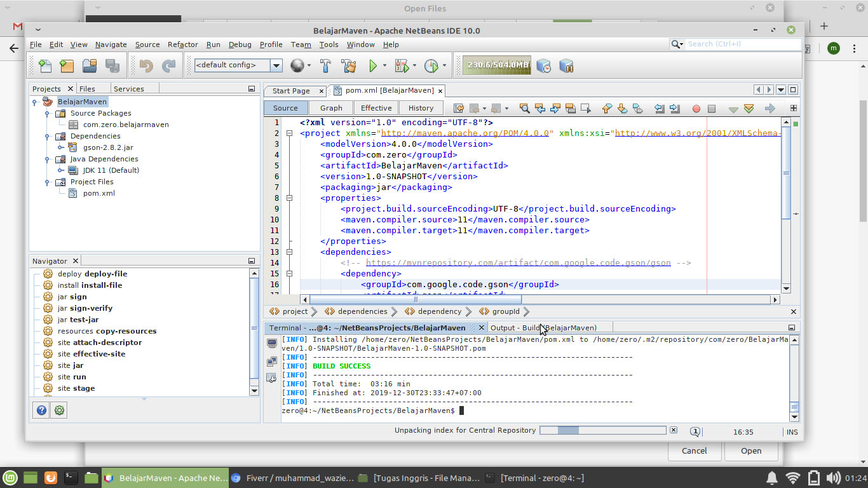Switch editor to History view
This screenshot has height=488, width=868.
tap(421, 108)
